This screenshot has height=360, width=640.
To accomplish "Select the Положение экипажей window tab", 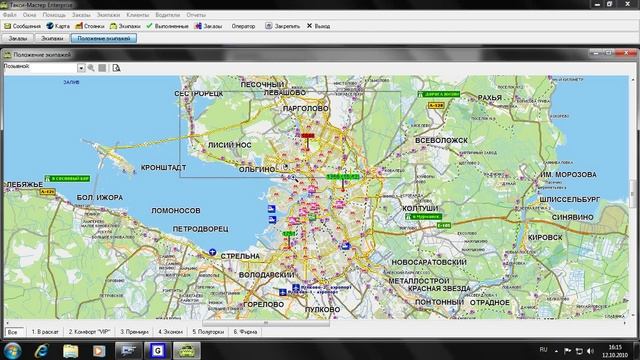I will 104,38.
